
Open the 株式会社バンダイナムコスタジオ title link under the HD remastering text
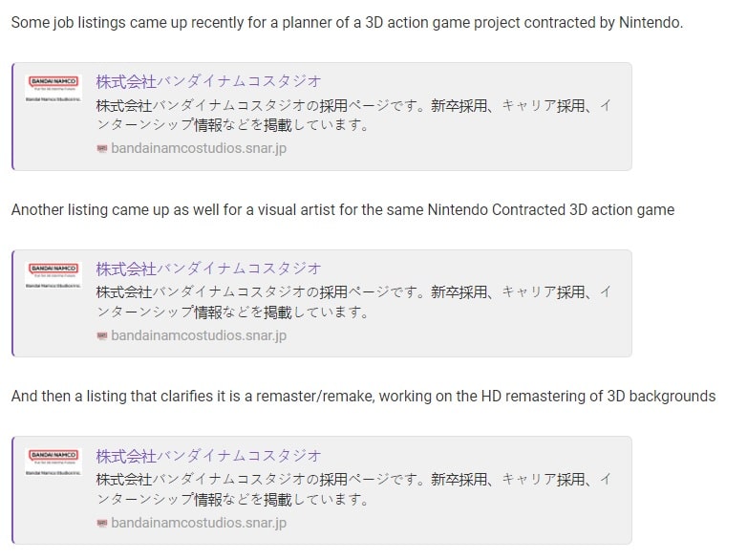pyautogui.click(x=208, y=456)
